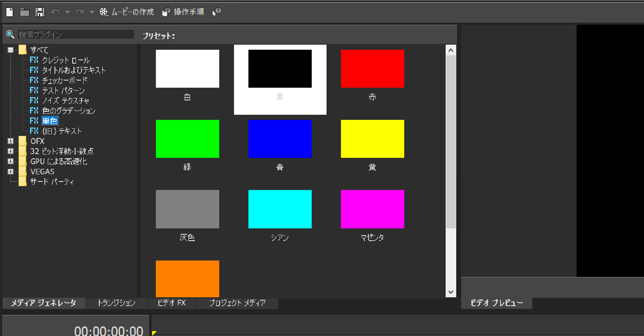Choose the 黄 yellow preset
The image size is (644, 336).
click(x=372, y=139)
